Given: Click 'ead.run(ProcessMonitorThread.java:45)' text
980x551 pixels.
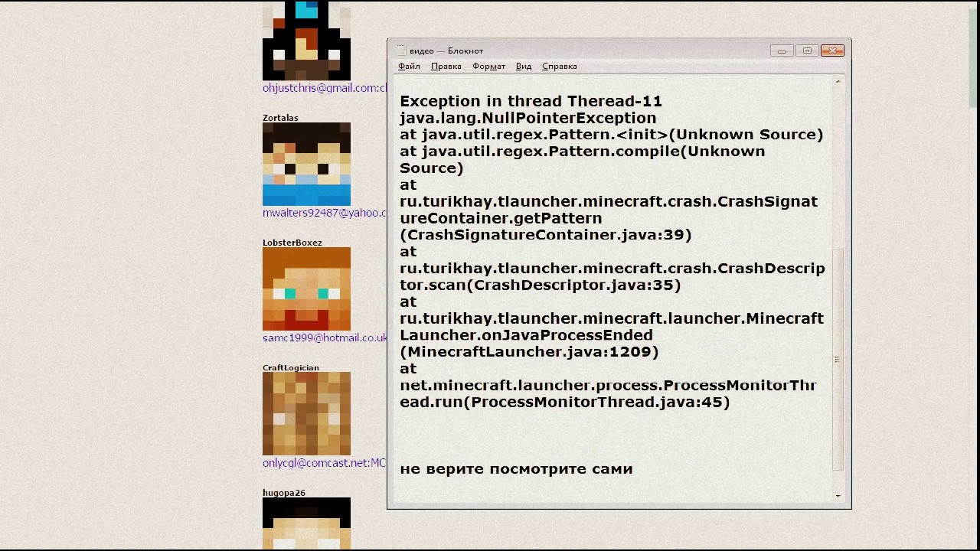Looking at the screenshot, I should pos(564,402).
